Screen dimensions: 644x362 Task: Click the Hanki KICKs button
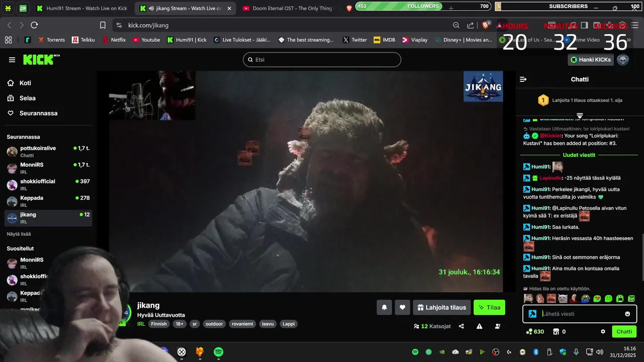tap(591, 60)
